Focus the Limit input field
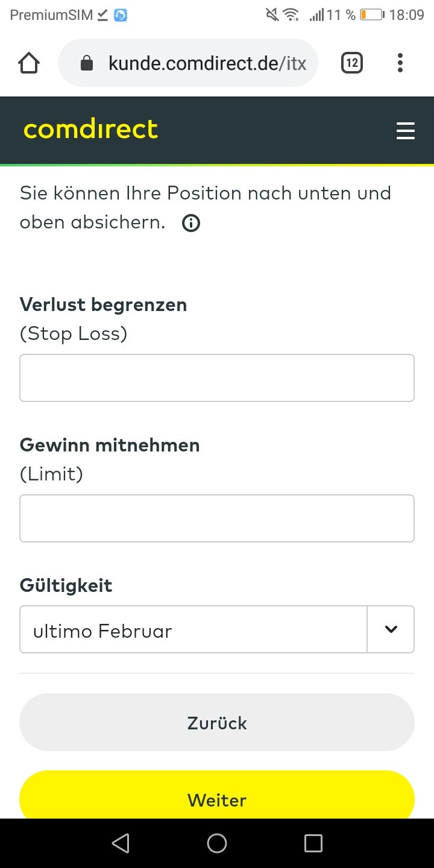The image size is (434, 868). pyautogui.click(x=217, y=518)
